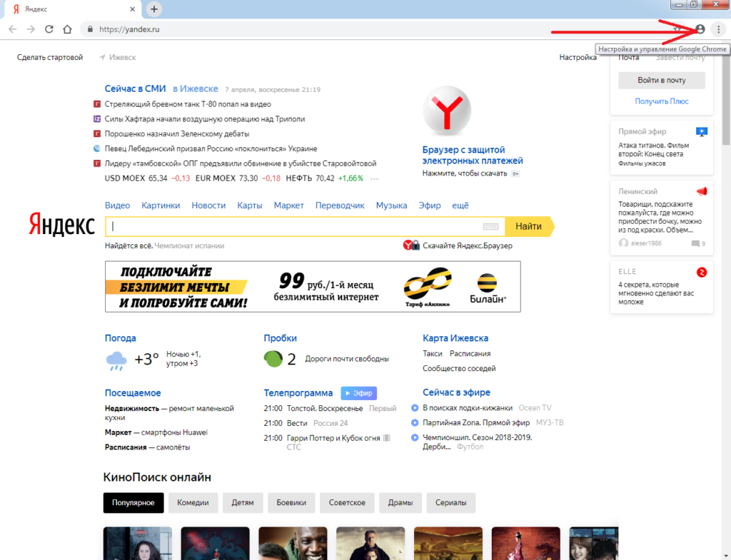Open the Видео service tab
The width and height of the screenshot is (731, 560).
[118, 205]
